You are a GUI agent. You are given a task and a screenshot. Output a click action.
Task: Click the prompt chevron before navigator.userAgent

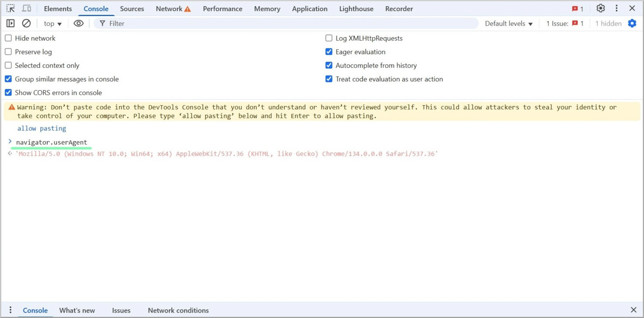[10, 142]
